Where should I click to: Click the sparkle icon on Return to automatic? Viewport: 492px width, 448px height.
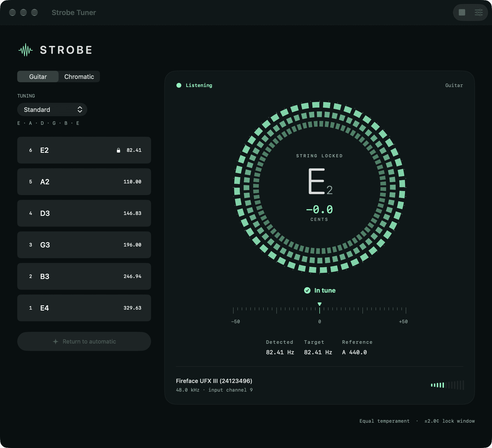tap(56, 341)
